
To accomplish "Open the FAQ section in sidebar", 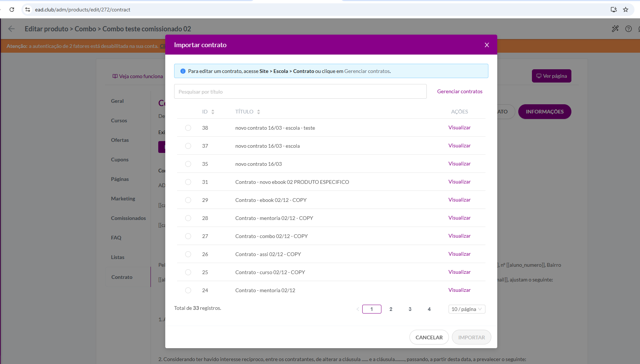I will pyautogui.click(x=116, y=238).
